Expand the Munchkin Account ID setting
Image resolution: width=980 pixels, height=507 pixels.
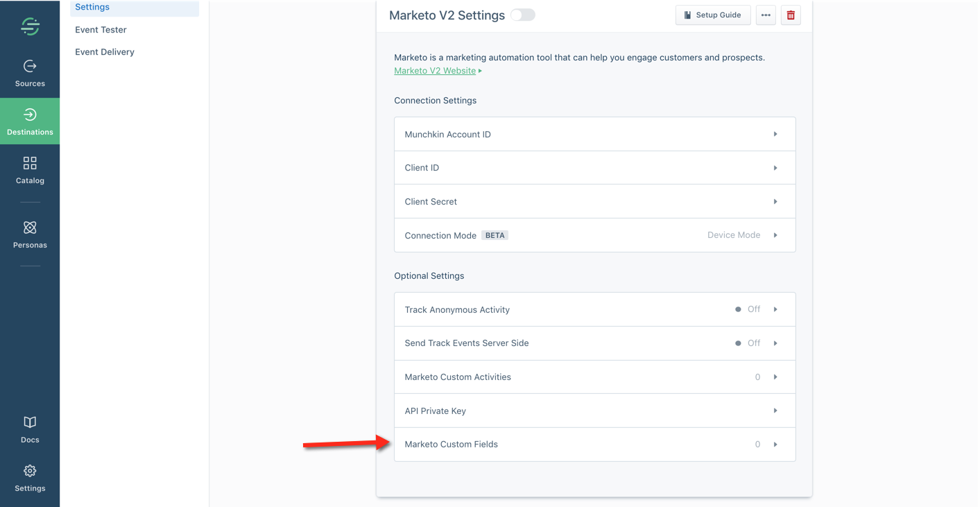pos(594,134)
